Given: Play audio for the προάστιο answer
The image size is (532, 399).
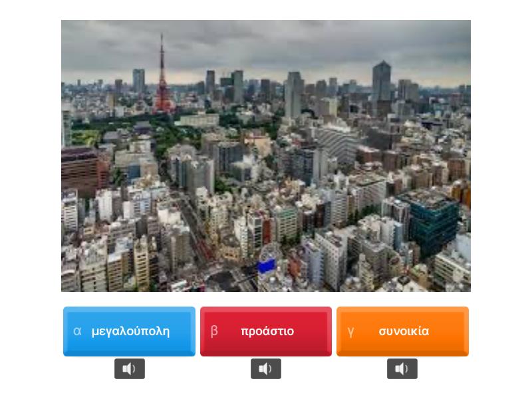Looking at the screenshot, I should 265,368.
